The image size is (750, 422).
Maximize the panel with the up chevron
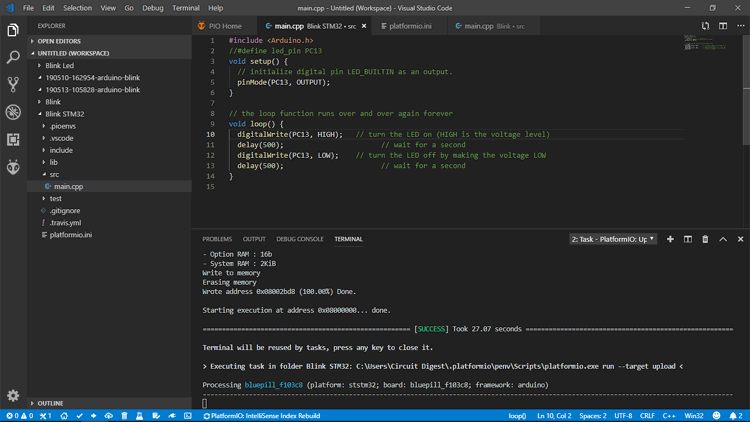(723, 239)
